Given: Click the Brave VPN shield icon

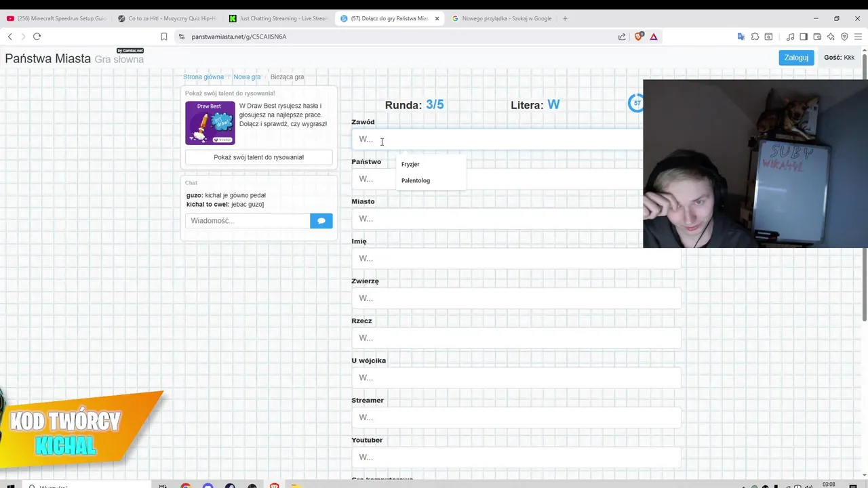Looking at the screenshot, I should tap(844, 37).
